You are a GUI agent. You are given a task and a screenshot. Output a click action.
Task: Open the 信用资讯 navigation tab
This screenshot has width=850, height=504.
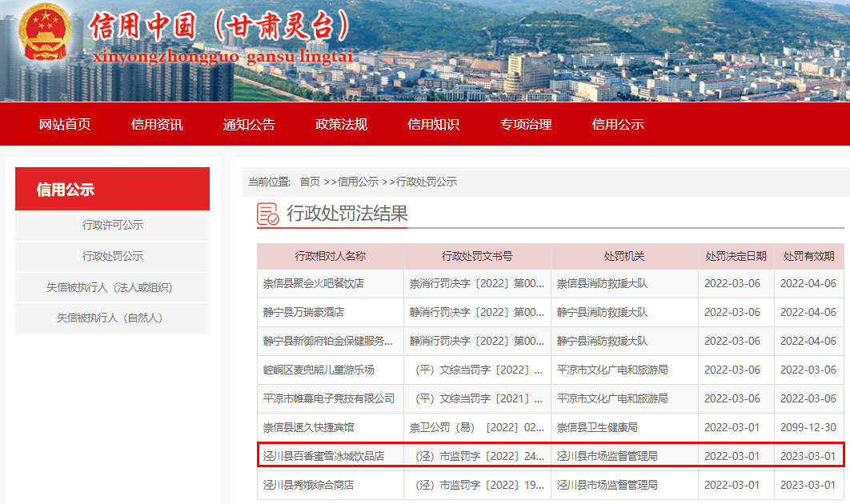pos(157,124)
